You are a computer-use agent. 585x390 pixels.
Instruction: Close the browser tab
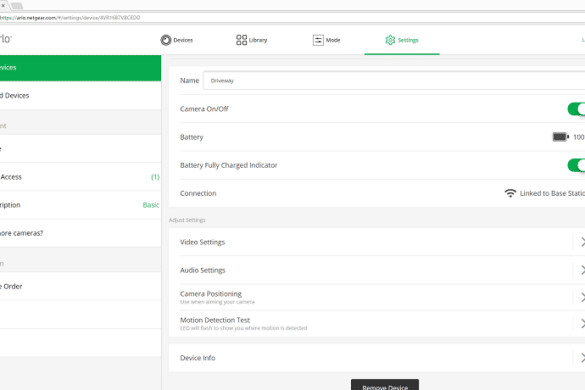tap(3, 6)
